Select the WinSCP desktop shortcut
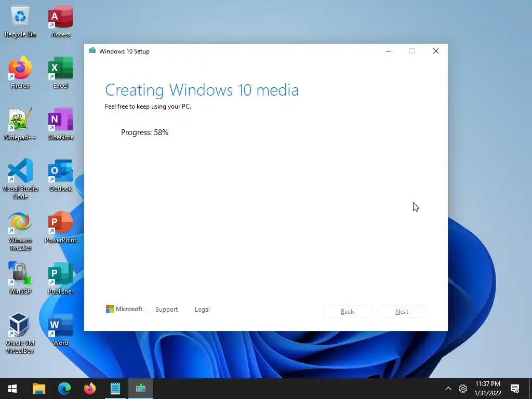 [x=20, y=278]
